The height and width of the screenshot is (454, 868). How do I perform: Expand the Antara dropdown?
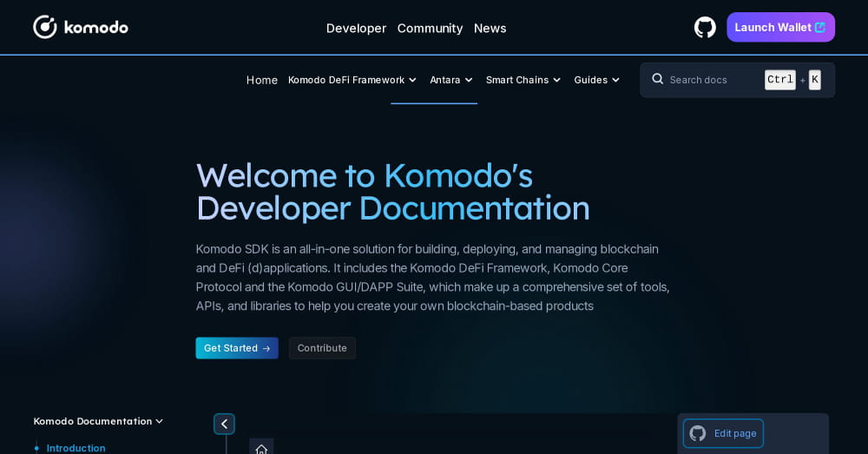(x=451, y=80)
